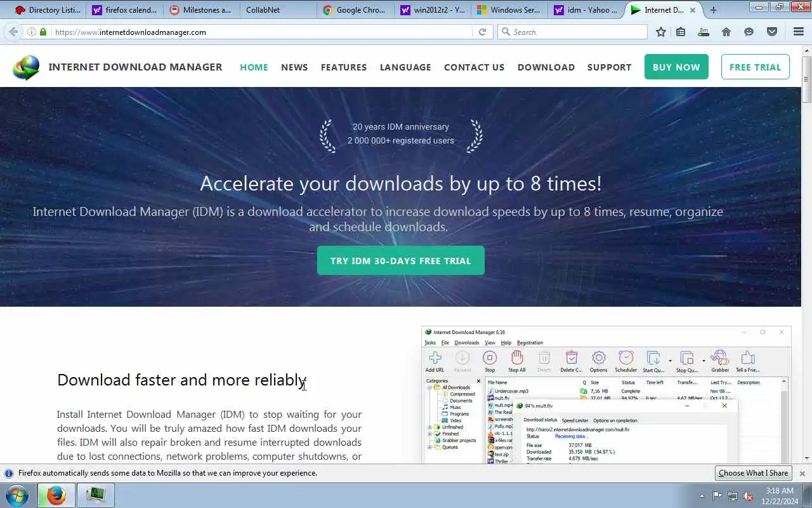Click the Choose What I Share button
This screenshot has height=508, width=812.
click(x=754, y=473)
